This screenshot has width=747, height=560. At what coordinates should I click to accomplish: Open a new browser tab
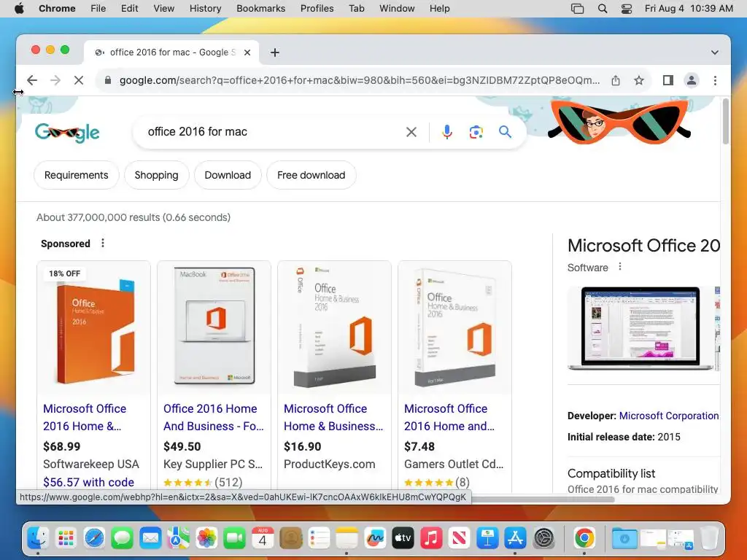coord(275,52)
